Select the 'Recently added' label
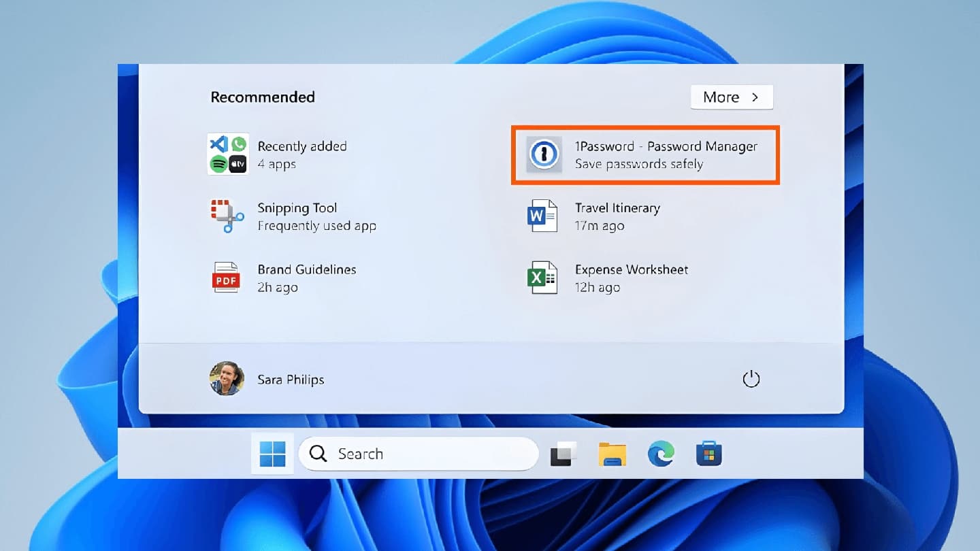The width and height of the screenshot is (980, 551). 302,146
